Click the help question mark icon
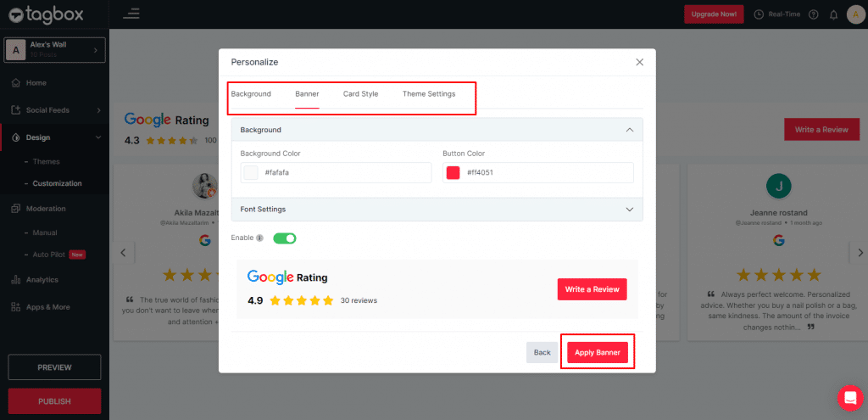This screenshot has width=868, height=420. coord(814,14)
